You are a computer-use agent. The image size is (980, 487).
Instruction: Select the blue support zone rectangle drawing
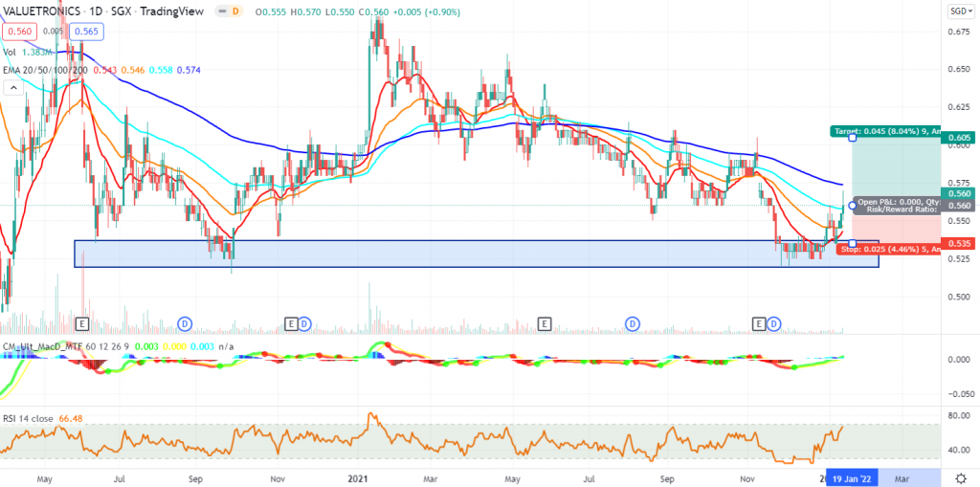[x=477, y=254]
